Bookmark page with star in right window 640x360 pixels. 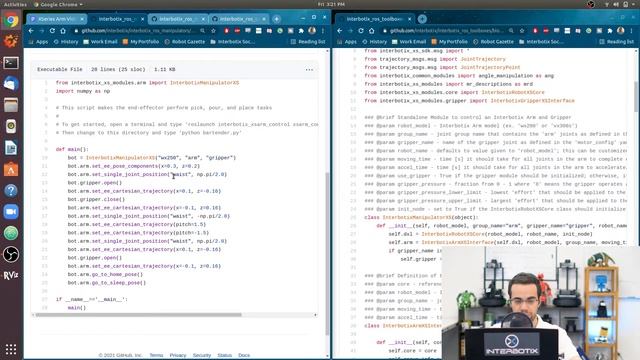[x=522, y=31]
